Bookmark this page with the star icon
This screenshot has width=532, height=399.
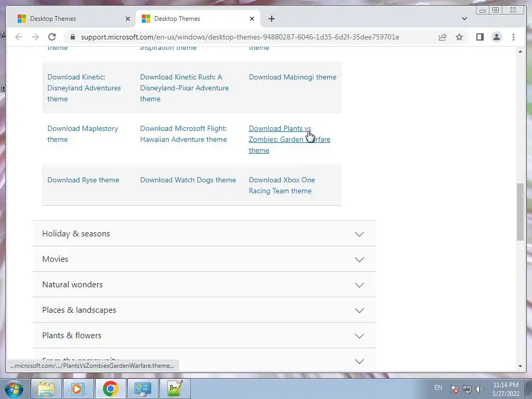point(459,37)
